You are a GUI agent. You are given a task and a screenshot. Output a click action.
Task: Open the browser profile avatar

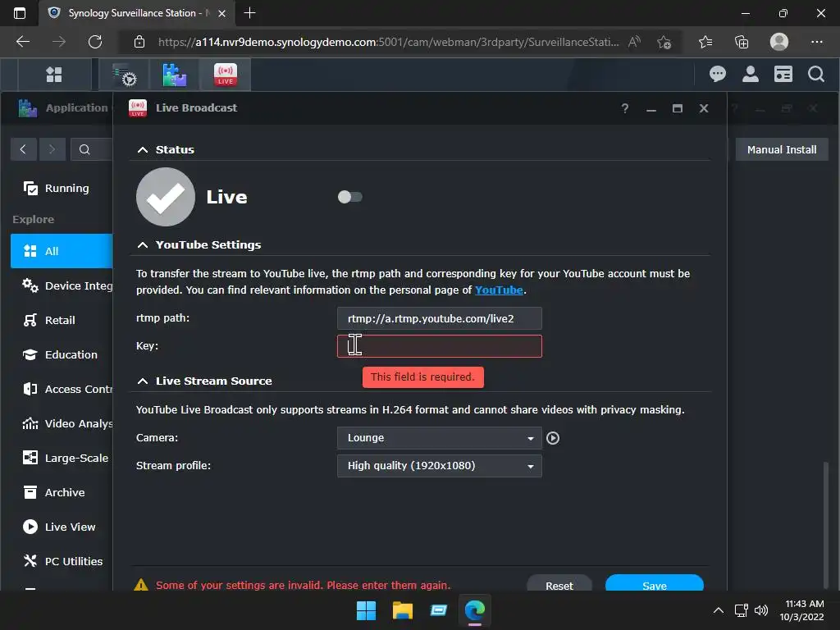click(779, 42)
